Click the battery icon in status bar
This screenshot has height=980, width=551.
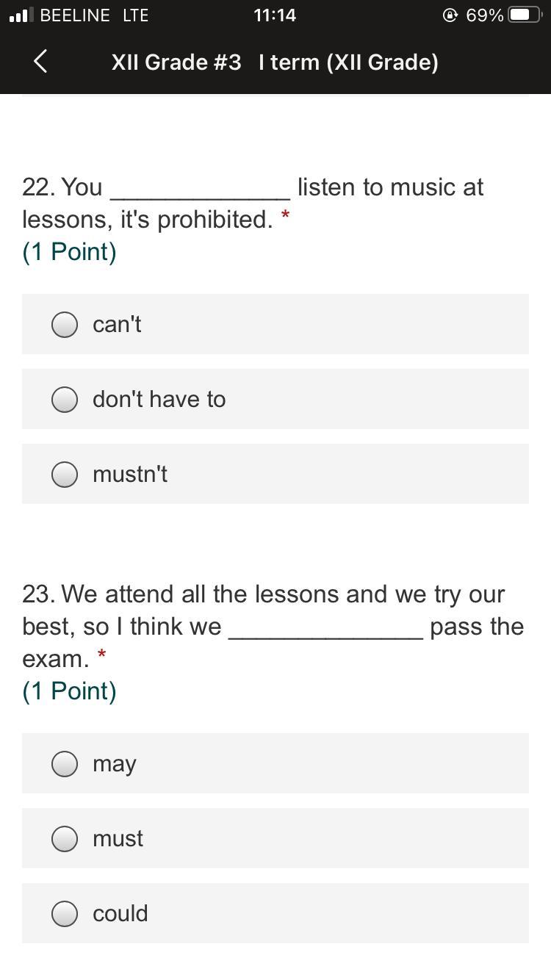coord(525,15)
